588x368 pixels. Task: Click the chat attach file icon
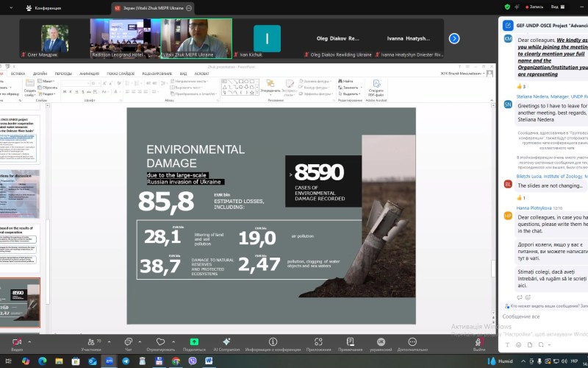[529, 344]
